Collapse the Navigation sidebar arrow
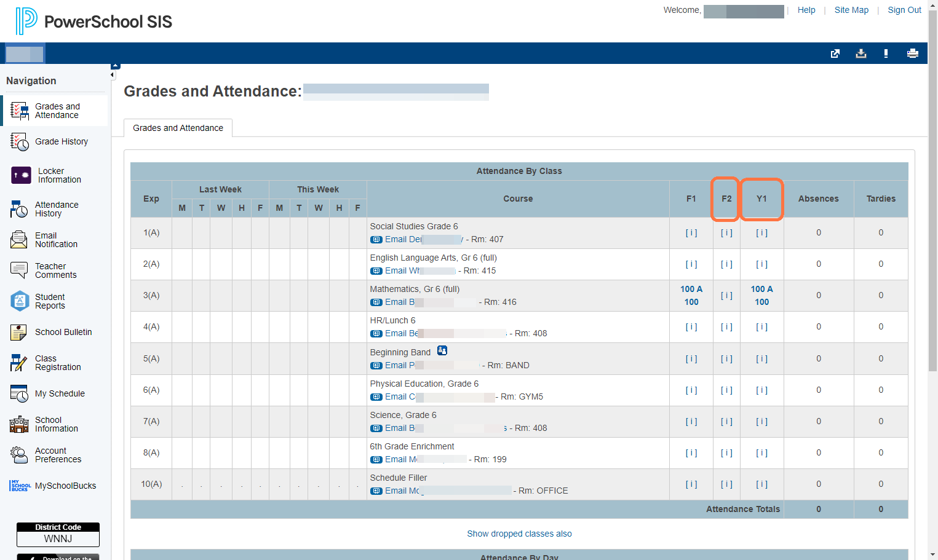The image size is (938, 560). (112, 75)
